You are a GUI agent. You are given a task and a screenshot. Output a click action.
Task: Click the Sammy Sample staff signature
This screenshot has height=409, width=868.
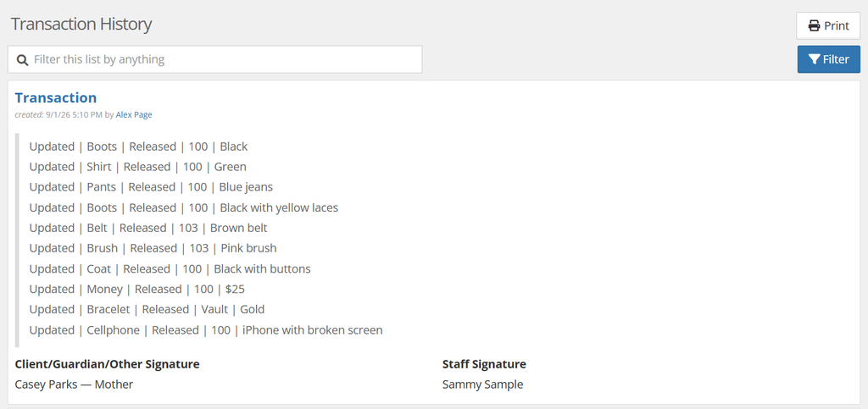(482, 384)
